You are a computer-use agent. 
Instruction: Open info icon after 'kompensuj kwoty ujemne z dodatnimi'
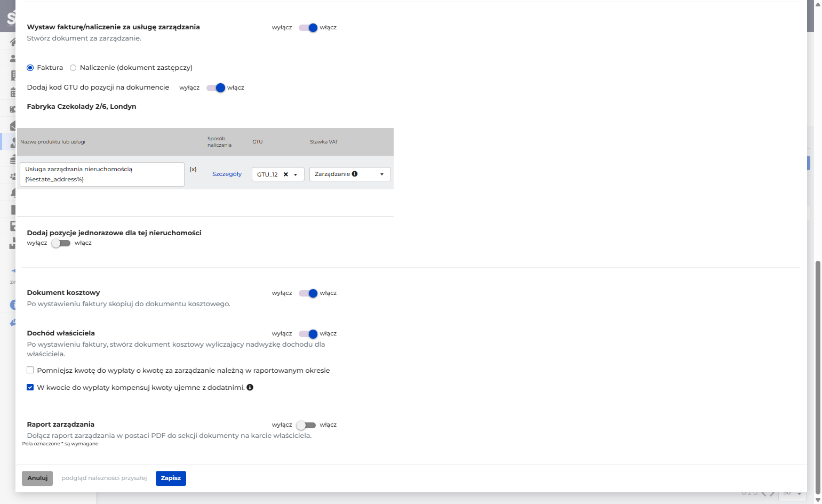coord(250,388)
